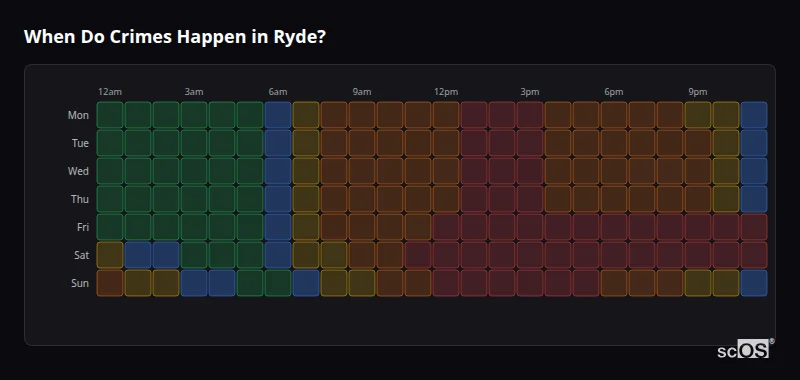Select the Tuesday 9am orange cell
This screenshot has width=800, height=380.
coord(362,143)
